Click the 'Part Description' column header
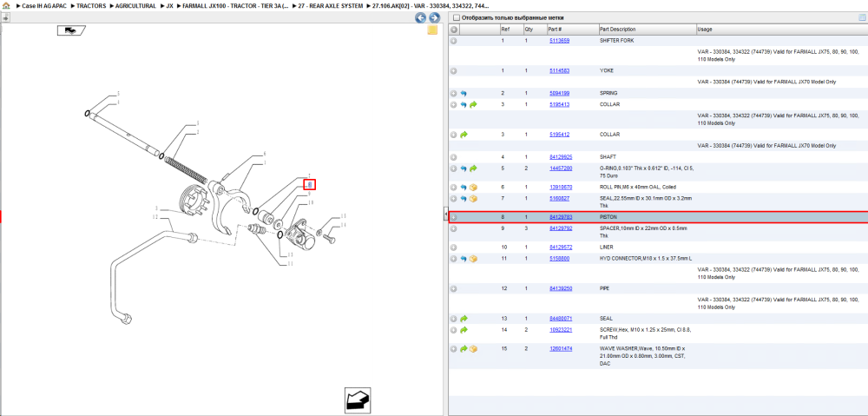The height and width of the screenshot is (416, 868). click(x=646, y=30)
